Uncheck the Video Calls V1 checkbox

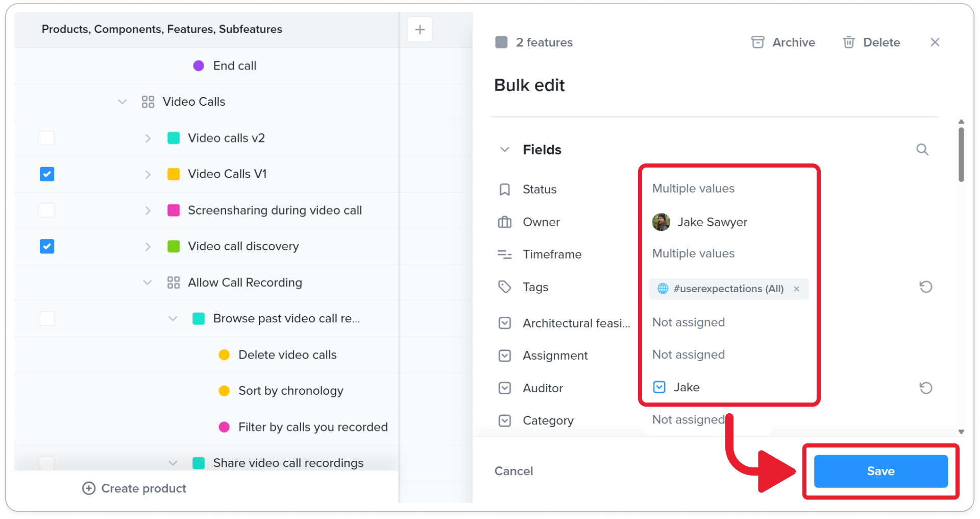click(x=47, y=174)
